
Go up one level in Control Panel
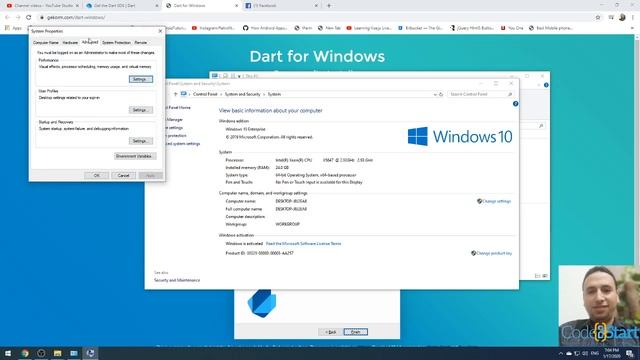tap(176, 94)
